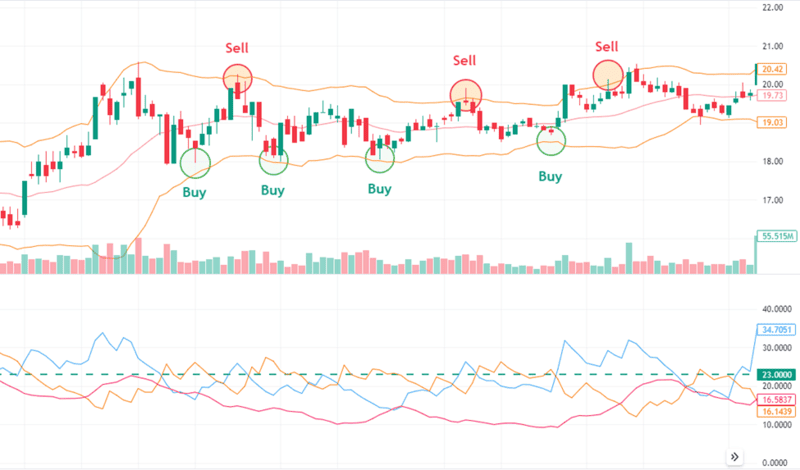This screenshot has width=800, height=470.
Task: Click the rightmost green Buy circle marker
Action: pyautogui.click(x=551, y=141)
